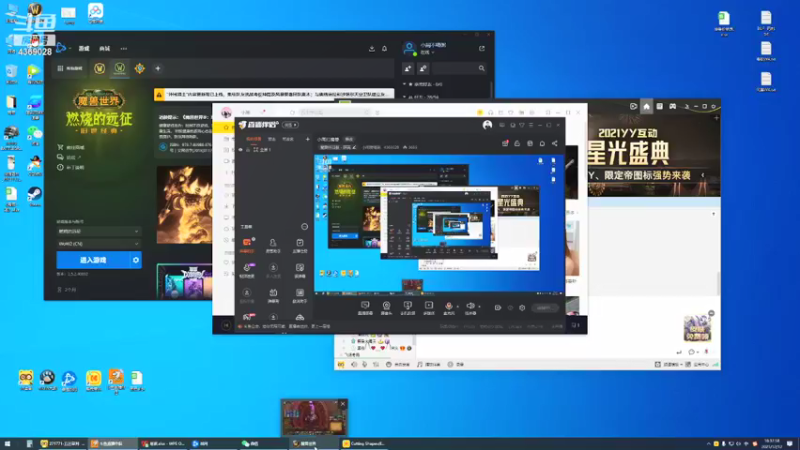Open the flaming creature news thumbnail in Battle.net

tap(185, 205)
